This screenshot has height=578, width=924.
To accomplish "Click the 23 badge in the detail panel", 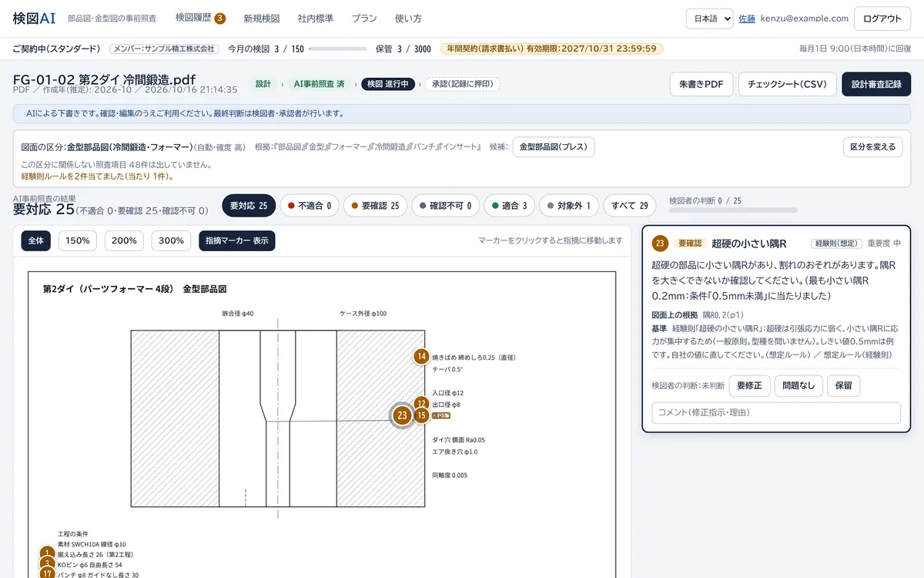I will click(x=660, y=244).
